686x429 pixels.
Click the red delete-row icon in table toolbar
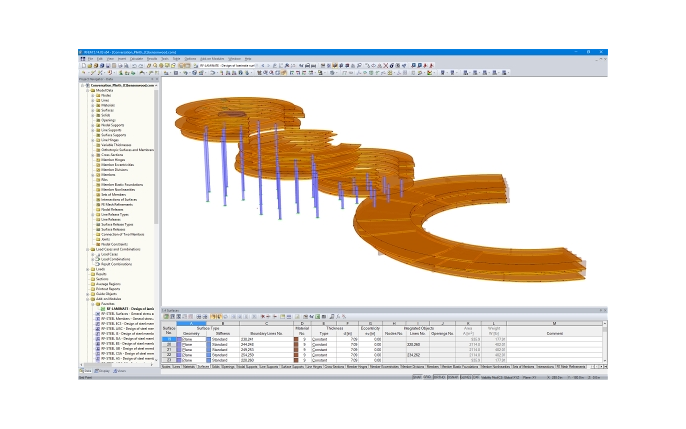point(263,316)
